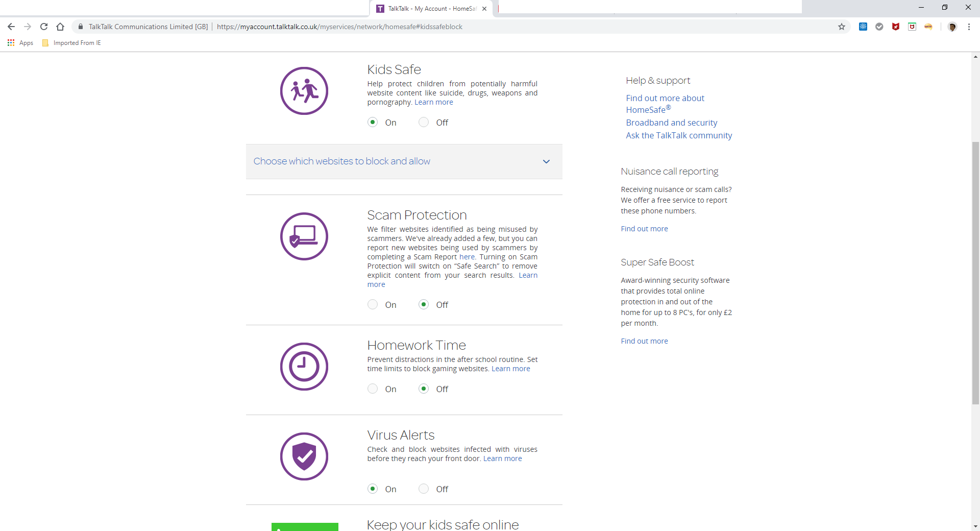Open the Chrome three-dot menu
Screen dimensions: 980x531
[x=969, y=27]
